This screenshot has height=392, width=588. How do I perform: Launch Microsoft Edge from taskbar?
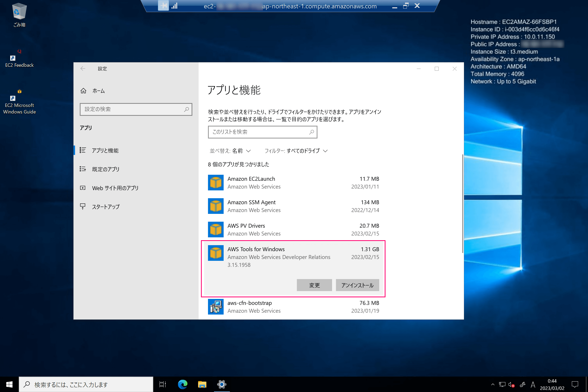(182, 384)
